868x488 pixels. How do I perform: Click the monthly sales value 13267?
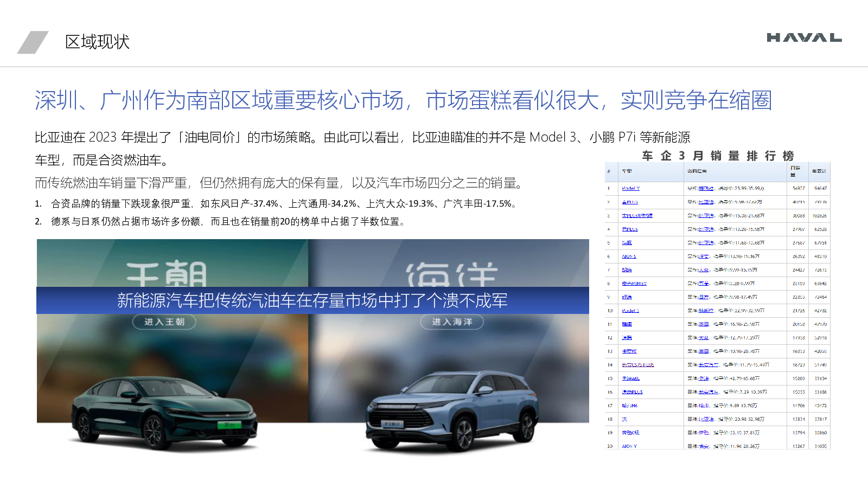[798, 446]
